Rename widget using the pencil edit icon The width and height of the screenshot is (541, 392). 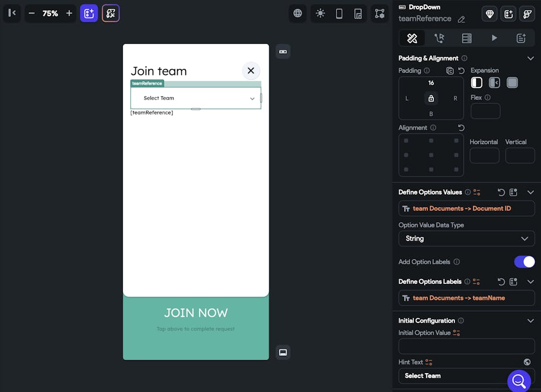click(461, 18)
